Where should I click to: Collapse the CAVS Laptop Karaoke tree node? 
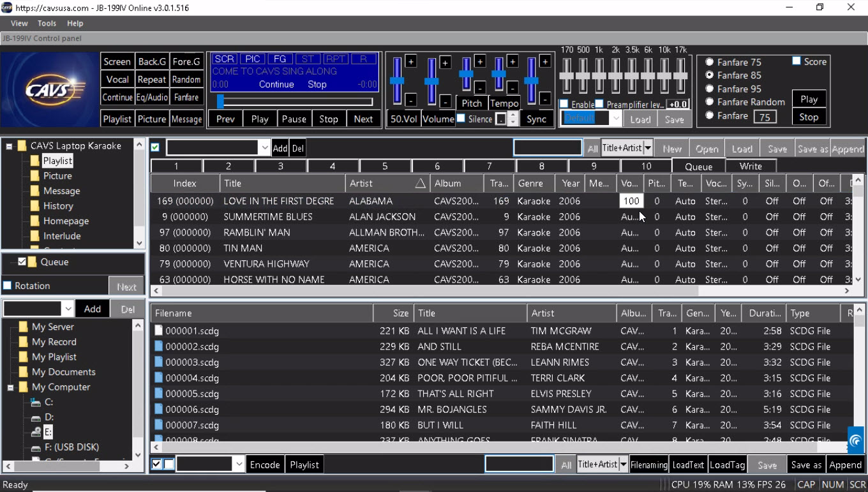(x=10, y=146)
